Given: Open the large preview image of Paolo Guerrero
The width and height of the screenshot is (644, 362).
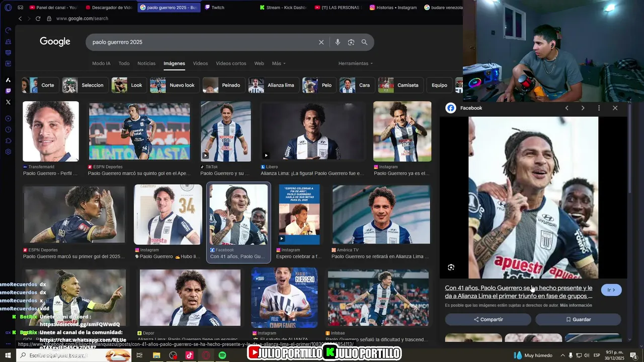Looking at the screenshot, I should click(x=533, y=198).
